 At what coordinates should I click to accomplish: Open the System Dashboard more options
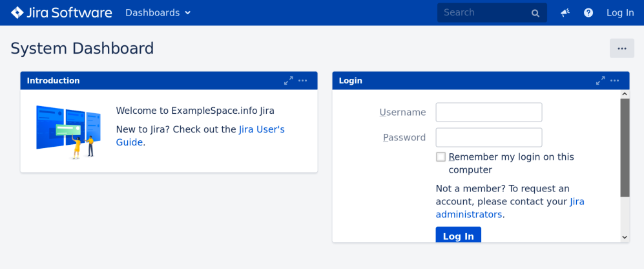(621, 48)
